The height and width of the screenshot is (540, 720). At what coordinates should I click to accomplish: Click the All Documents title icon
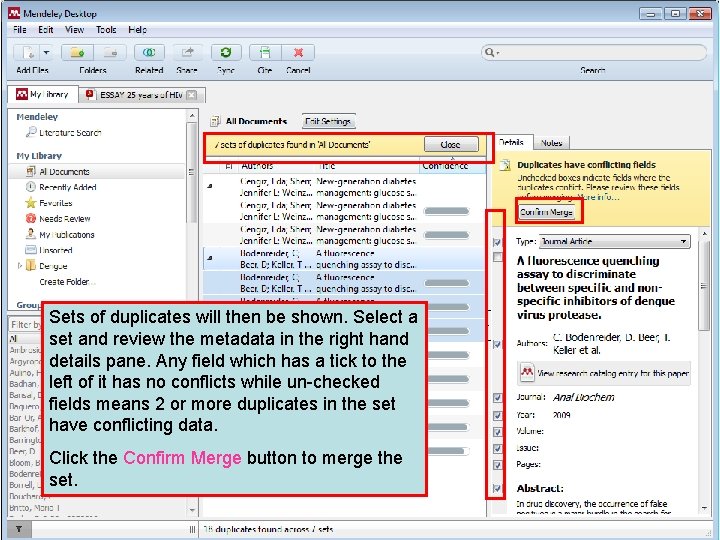point(215,121)
